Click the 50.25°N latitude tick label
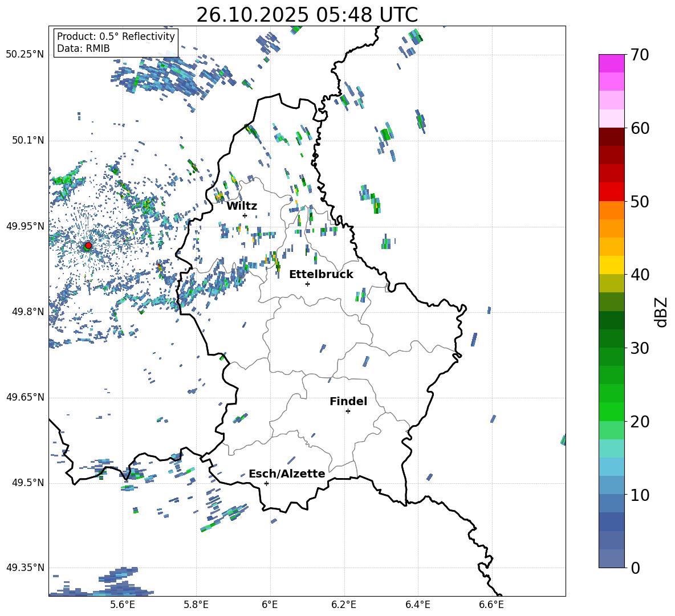This screenshot has width=675, height=616. click(x=25, y=55)
